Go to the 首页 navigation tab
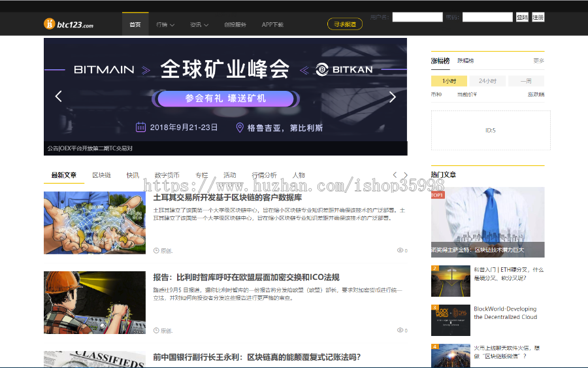This screenshot has width=588, height=368. point(135,24)
